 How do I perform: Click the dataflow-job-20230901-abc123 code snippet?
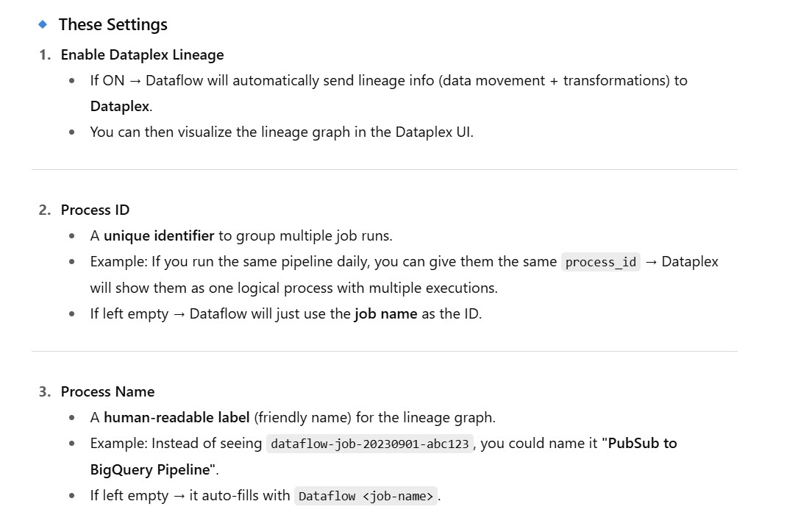(x=370, y=444)
